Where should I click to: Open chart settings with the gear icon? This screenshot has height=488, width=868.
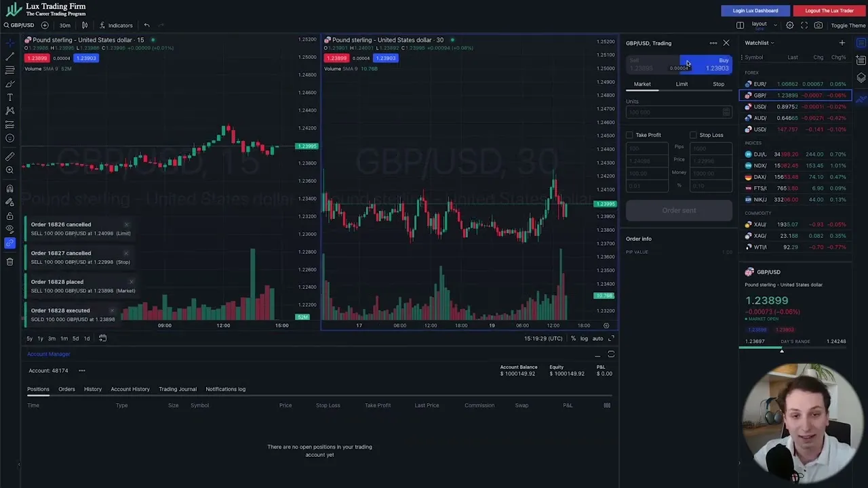(x=790, y=25)
